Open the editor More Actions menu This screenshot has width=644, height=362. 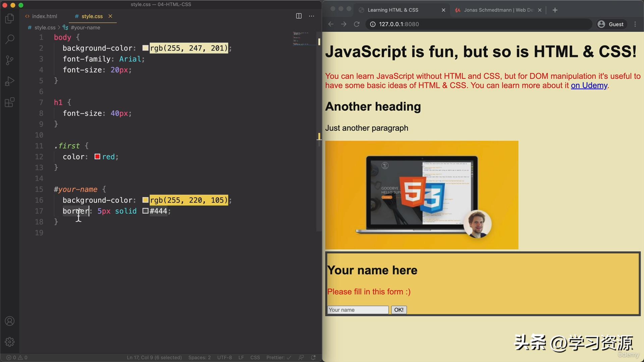(311, 16)
